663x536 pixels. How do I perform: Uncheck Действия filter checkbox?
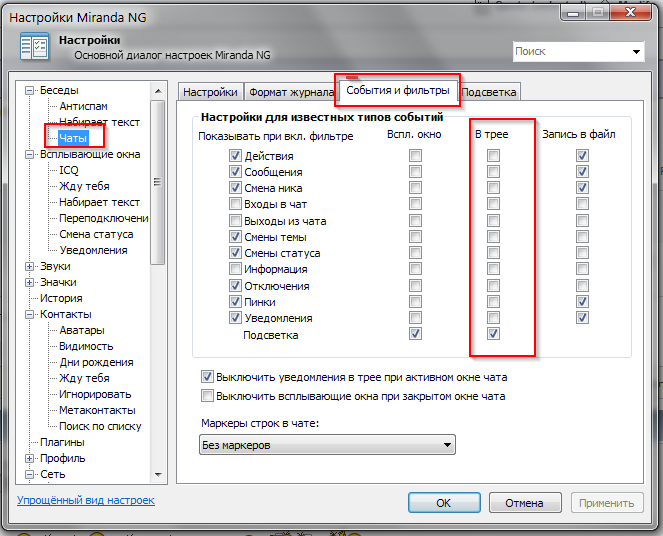(235, 156)
